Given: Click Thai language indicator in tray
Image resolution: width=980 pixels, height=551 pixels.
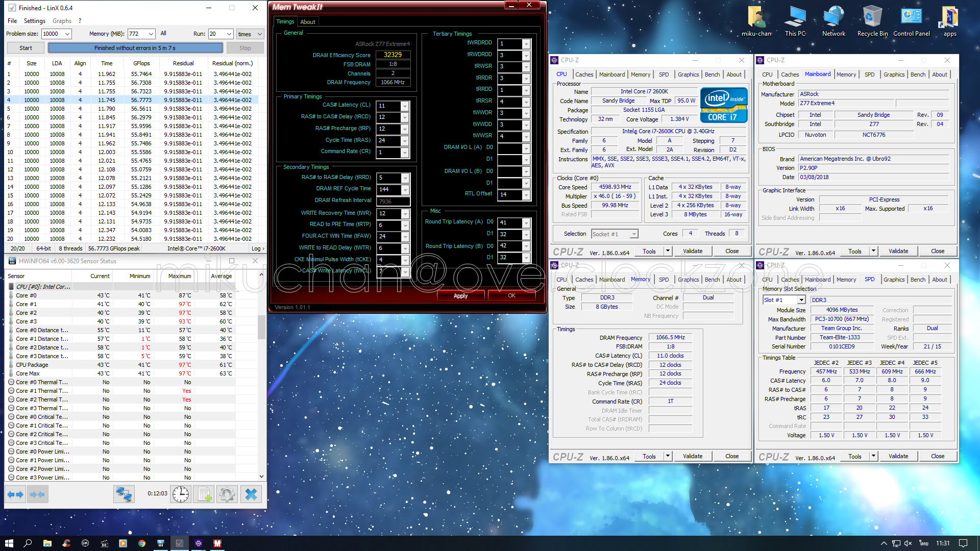Looking at the screenshot, I should 923,543.
